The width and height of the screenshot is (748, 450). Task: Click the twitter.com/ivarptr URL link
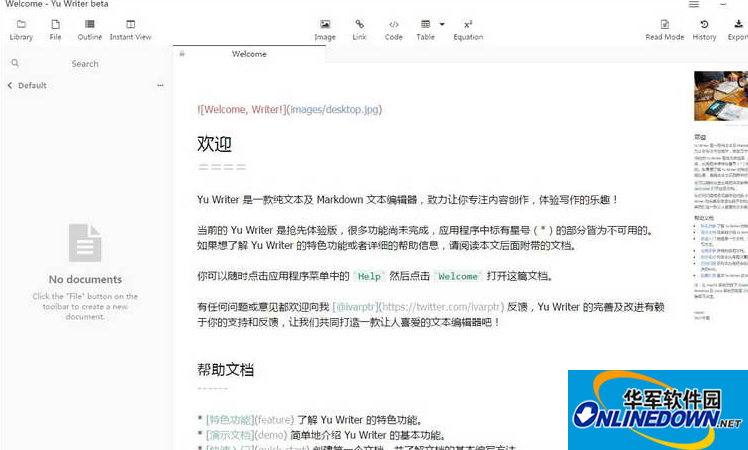(x=441, y=306)
